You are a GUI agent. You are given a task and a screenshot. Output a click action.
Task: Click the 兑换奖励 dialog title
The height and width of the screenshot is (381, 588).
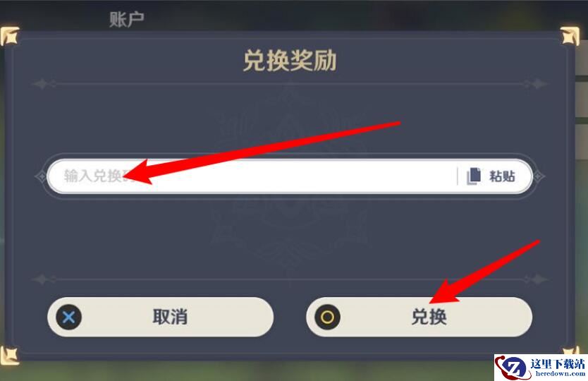290,61
